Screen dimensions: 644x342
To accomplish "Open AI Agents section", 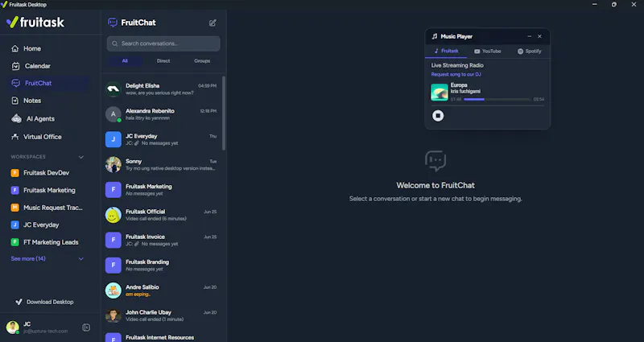I will pos(33,118).
